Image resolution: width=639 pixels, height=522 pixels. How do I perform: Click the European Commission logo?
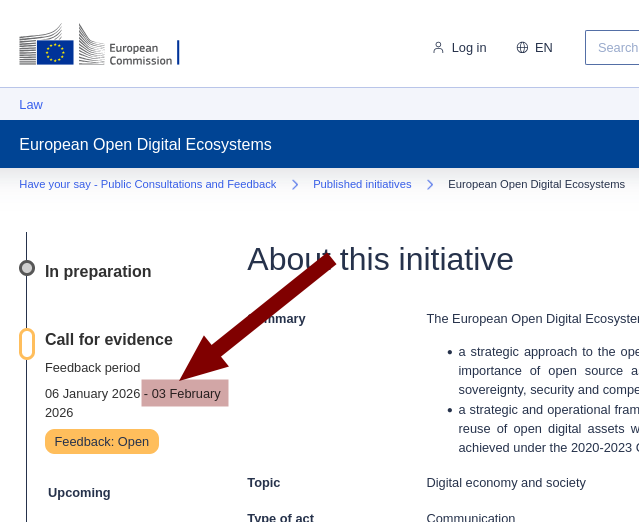[x=98, y=46]
